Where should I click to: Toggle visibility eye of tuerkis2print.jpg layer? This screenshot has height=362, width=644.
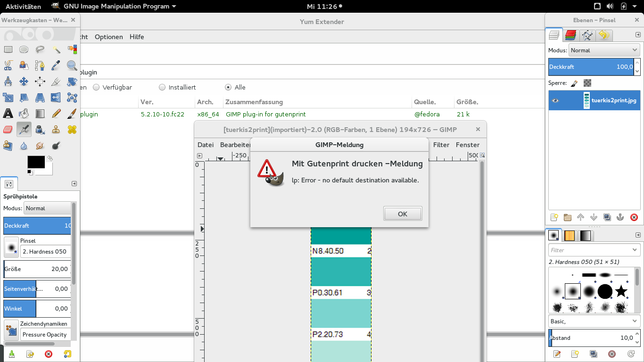[555, 100]
